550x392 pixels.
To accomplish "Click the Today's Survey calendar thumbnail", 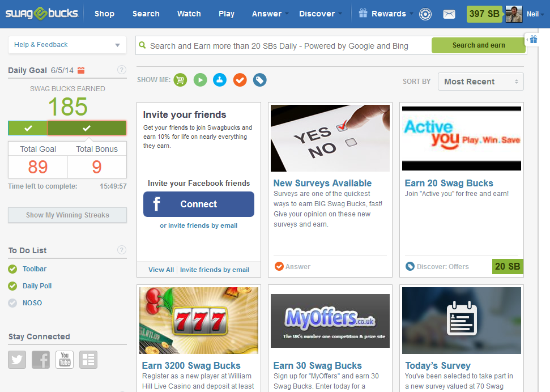I will pyautogui.click(x=462, y=321).
